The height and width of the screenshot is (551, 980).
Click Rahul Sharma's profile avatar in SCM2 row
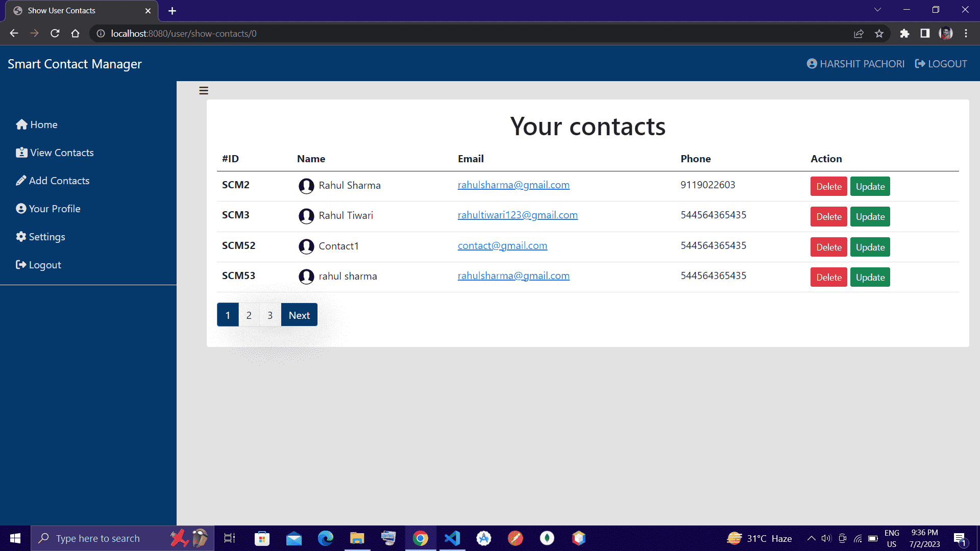306,186
